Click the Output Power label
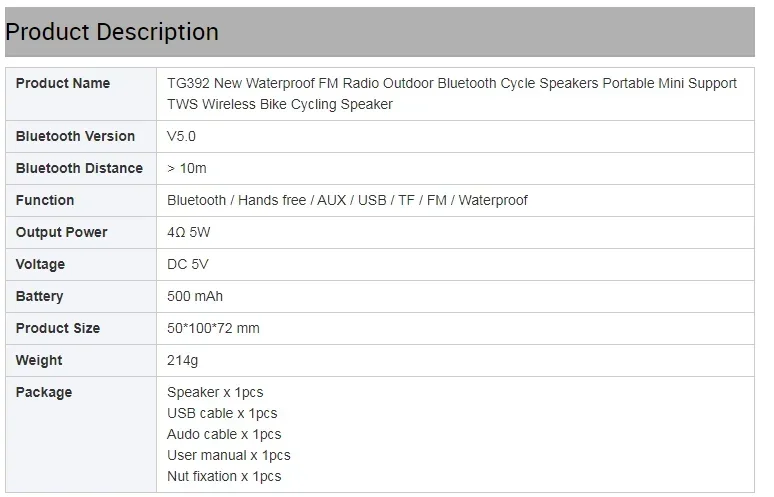Screen dimensions: 774x497 [x=61, y=232]
